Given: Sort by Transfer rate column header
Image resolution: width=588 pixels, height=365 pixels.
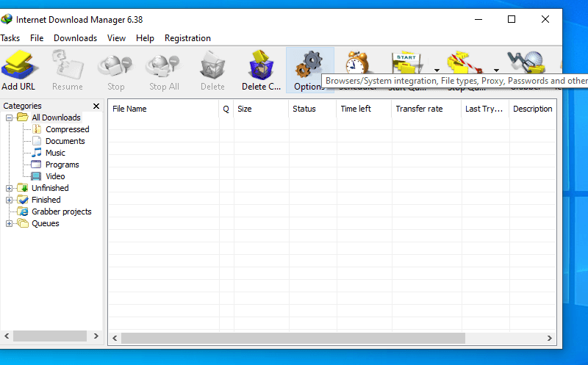Looking at the screenshot, I should point(426,109).
